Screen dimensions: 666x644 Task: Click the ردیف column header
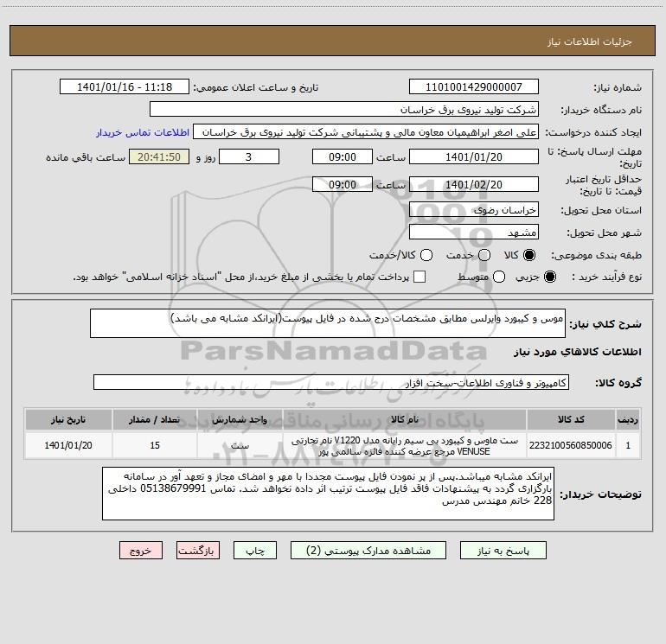pos(628,419)
